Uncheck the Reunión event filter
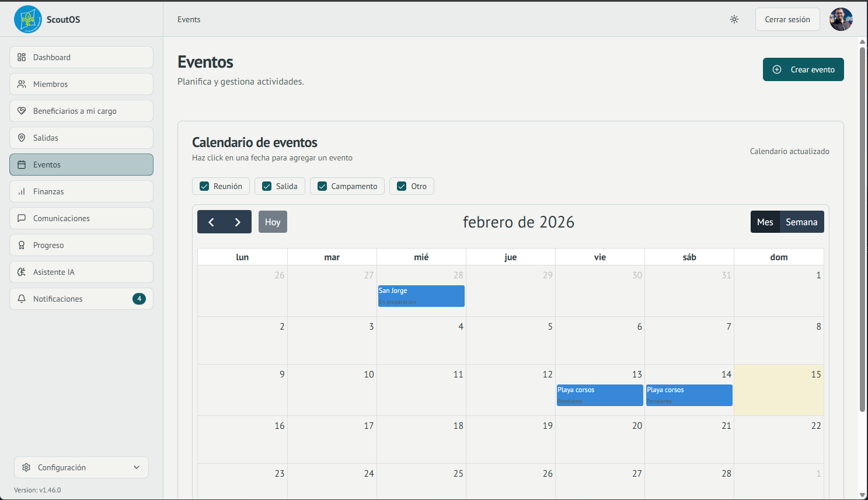This screenshot has height=500, width=868. (204, 186)
